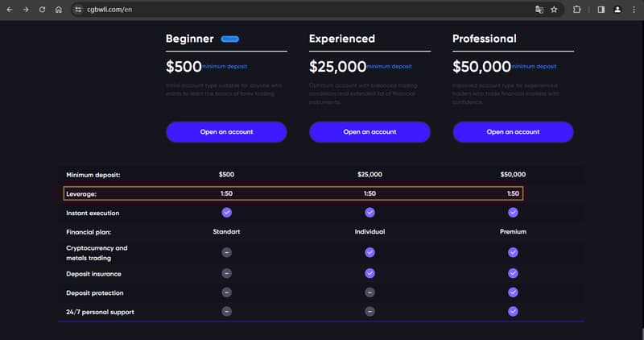Click Beginner Instant execution checkmark
Viewport: 644px width, 340px height.
227,213
